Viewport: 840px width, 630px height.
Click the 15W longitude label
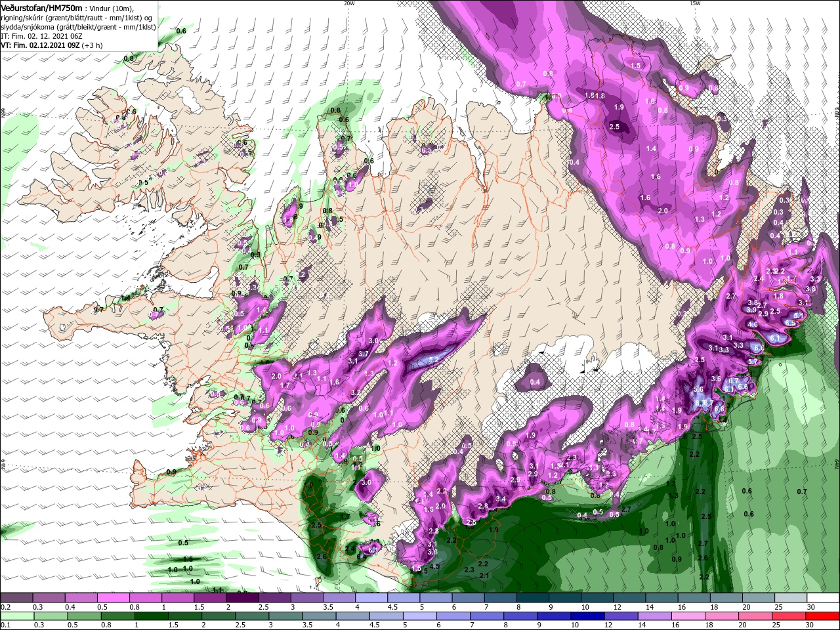tap(695, 3)
